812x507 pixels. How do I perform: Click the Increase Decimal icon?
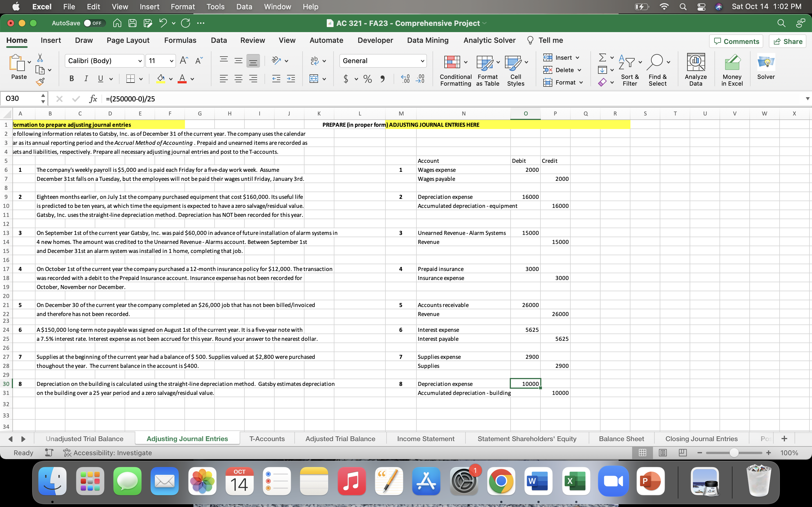(405, 79)
